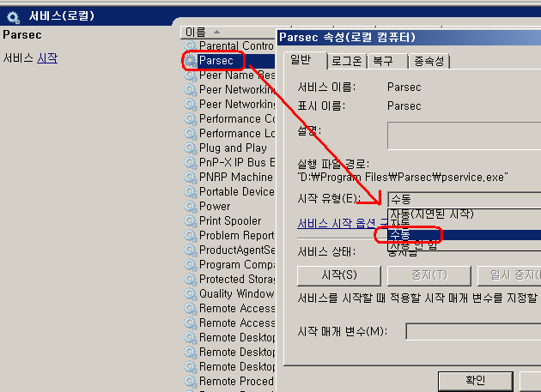Screen dimensions: 541x392
Task: Sort services by the 이름 column header
Action: pyautogui.click(x=228, y=33)
